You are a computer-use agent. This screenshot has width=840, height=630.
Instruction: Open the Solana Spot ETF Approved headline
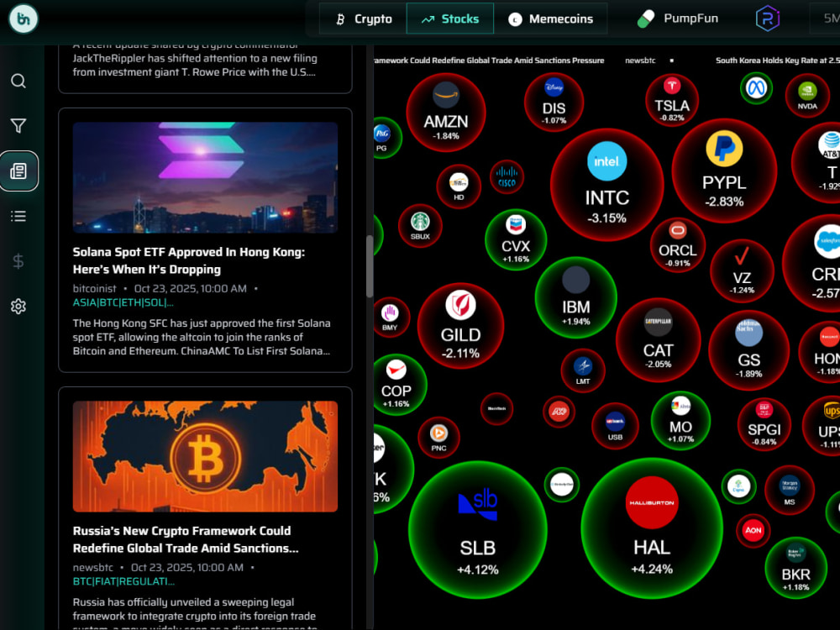pyautogui.click(x=188, y=260)
